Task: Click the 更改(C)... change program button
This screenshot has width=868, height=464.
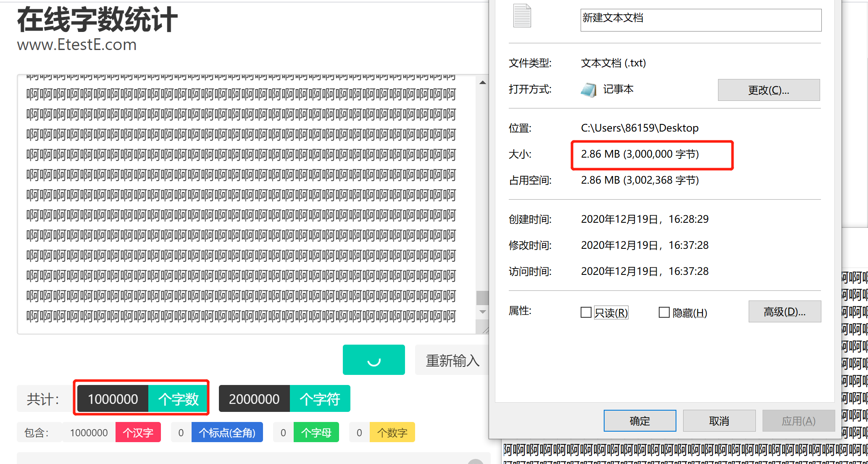Action: 768,90
